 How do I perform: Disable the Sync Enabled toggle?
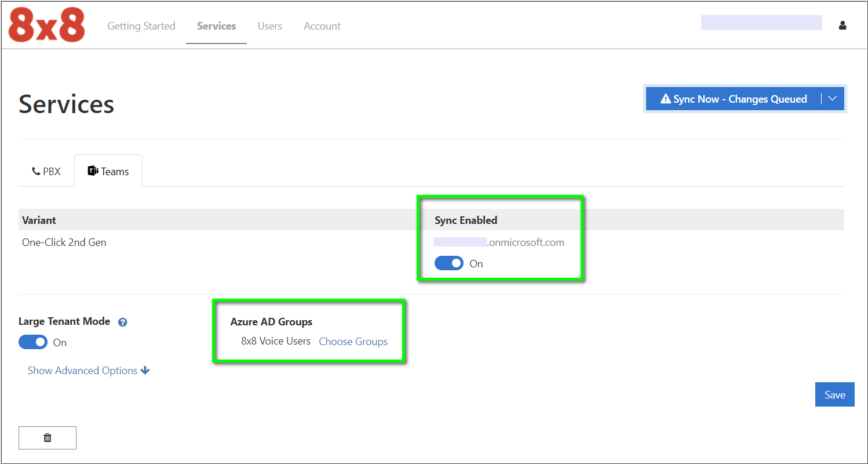pos(448,263)
